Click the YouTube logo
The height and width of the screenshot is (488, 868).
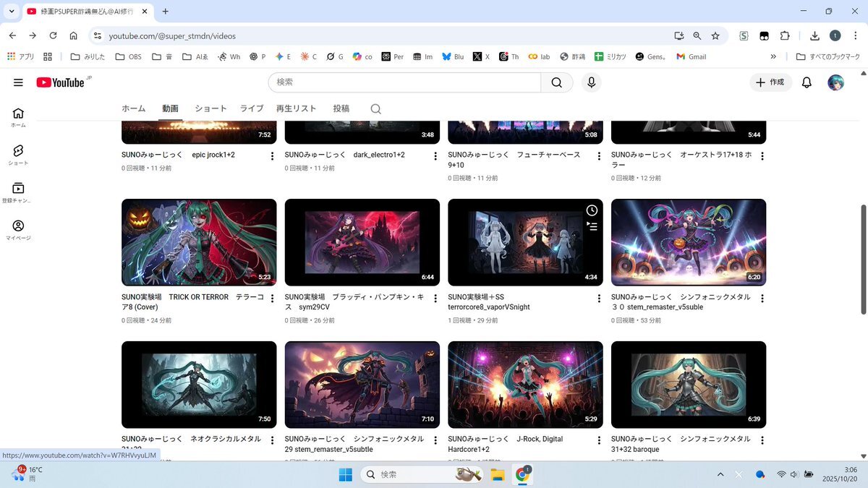61,82
